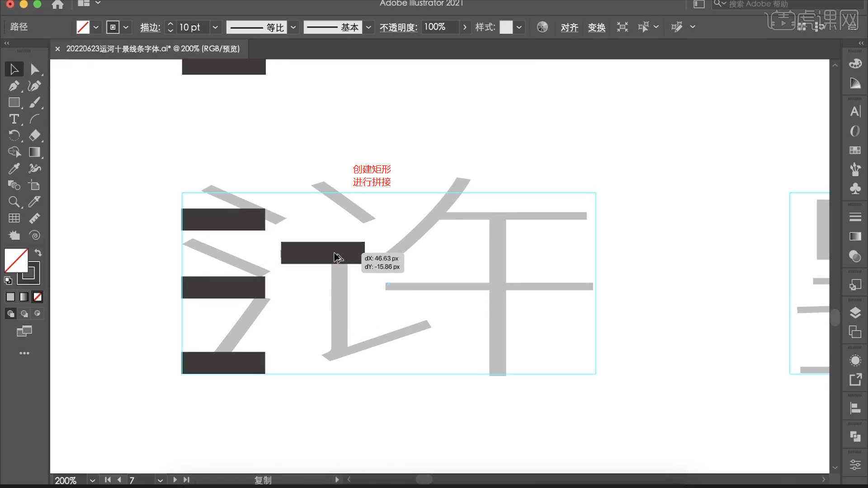Reset to default fill and stroke

click(x=8, y=281)
